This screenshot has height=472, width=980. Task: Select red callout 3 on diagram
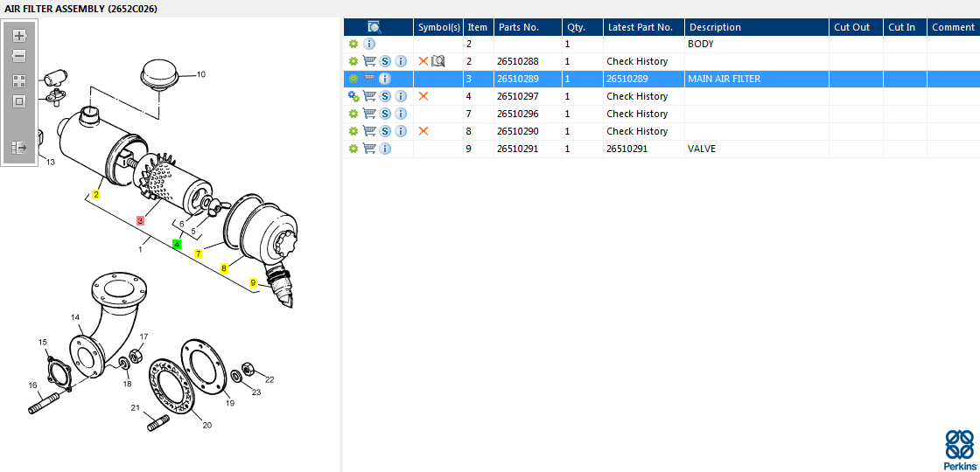pyautogui.click(x=140, y=220)
